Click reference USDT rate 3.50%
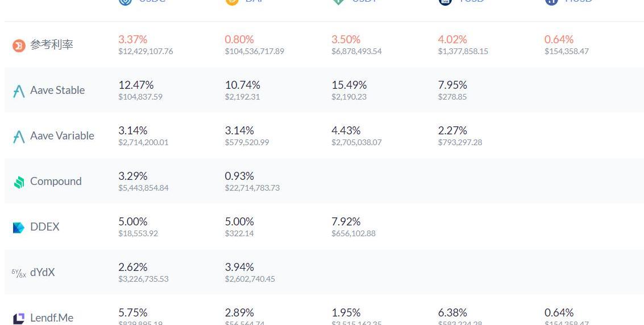Image resolution: width=644 pixels, height=325 pixels. (x=346, y=39)
